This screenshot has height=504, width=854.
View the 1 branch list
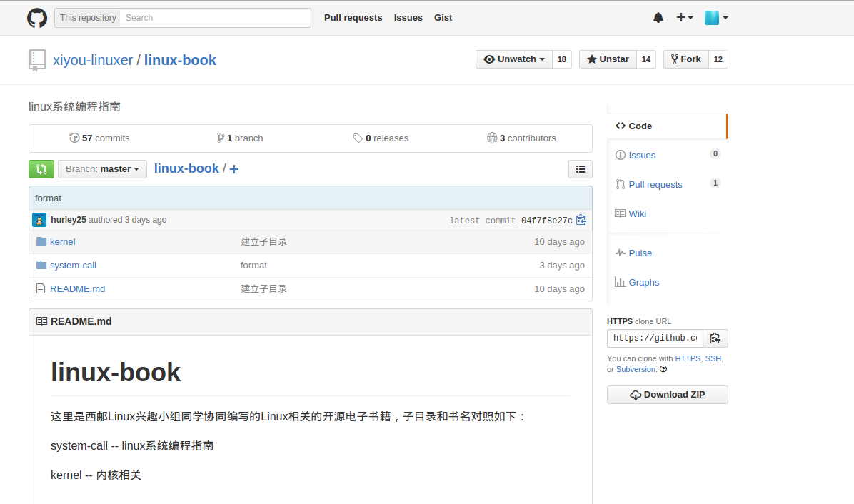[x=240, y=138]
